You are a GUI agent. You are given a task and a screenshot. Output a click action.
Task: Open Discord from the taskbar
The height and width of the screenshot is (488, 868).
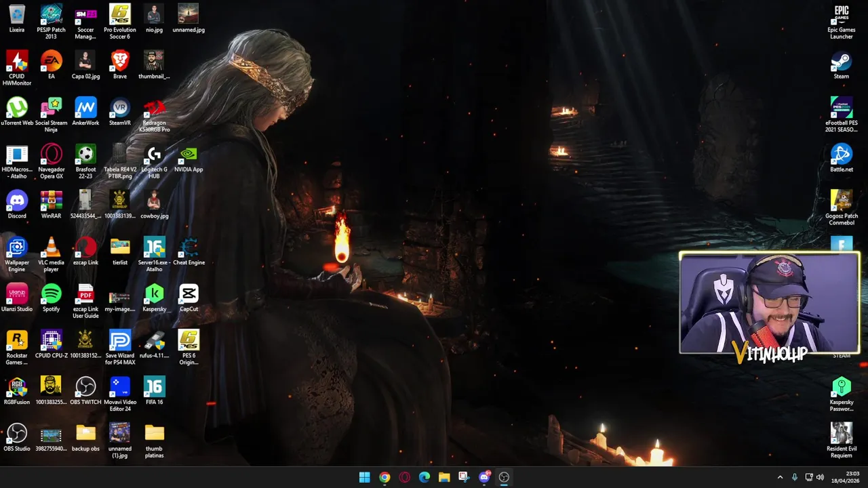click(x=484, y=477)
